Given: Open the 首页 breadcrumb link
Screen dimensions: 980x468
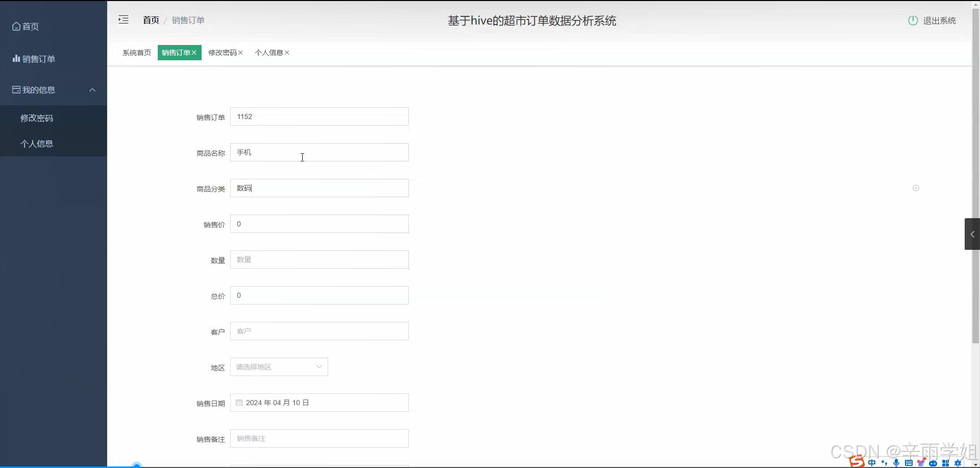Looking at the screenshot, I should 150,20.
